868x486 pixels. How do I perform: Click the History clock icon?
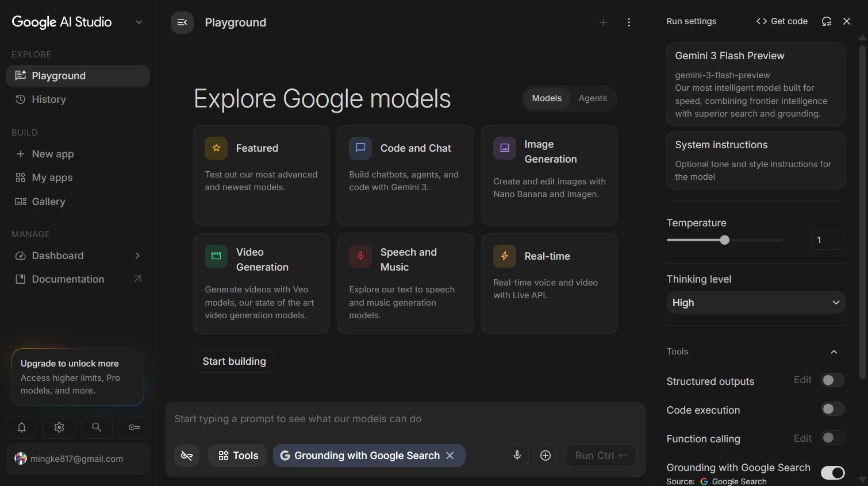[21, 99]
